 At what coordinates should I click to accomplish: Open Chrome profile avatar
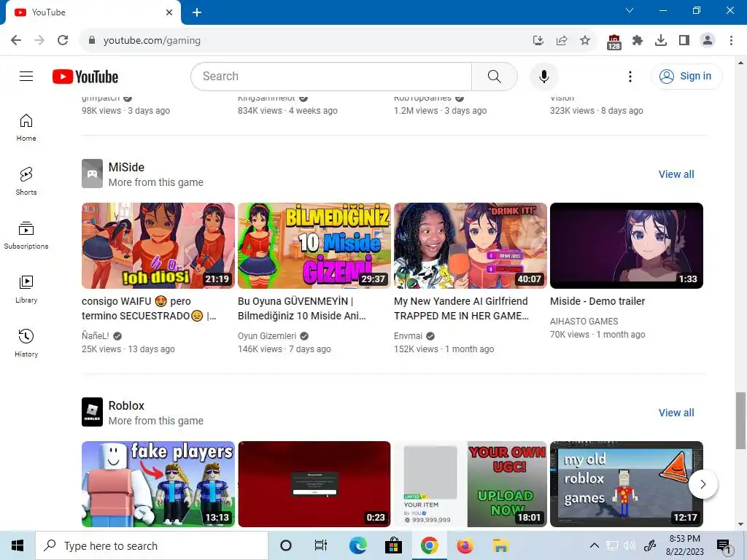(x=708, y=41)
